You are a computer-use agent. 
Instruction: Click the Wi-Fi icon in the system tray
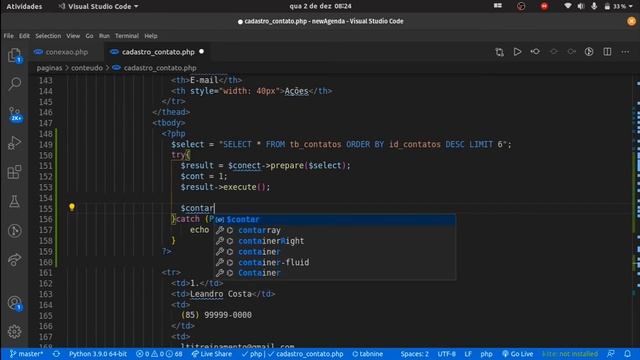[568, 6]
